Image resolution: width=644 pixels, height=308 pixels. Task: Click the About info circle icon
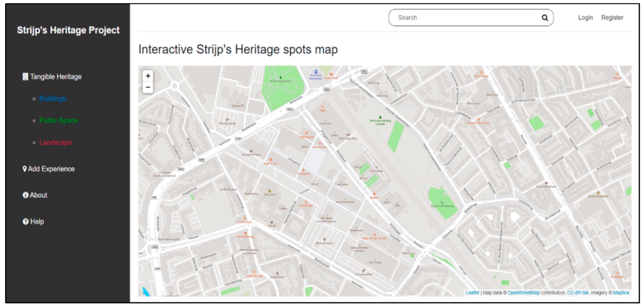click(x=25, y=195)
